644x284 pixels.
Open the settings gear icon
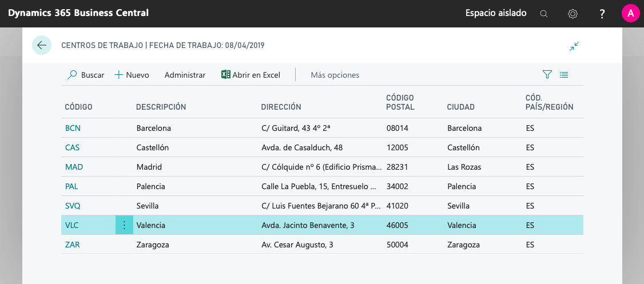coord(573,14)
